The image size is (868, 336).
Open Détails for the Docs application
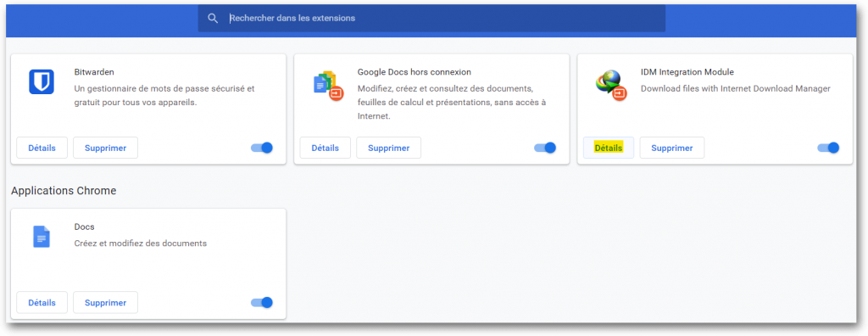click(42, 303)
